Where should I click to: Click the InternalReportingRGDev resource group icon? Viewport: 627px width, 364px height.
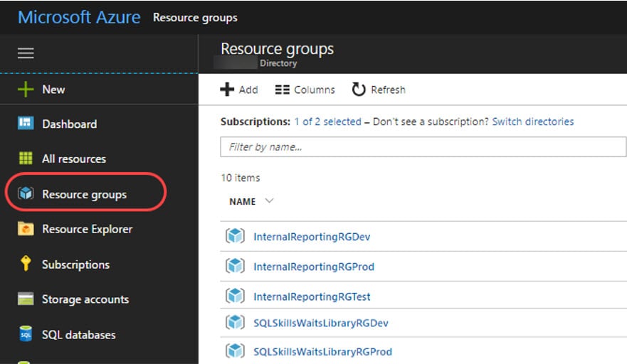235,236
